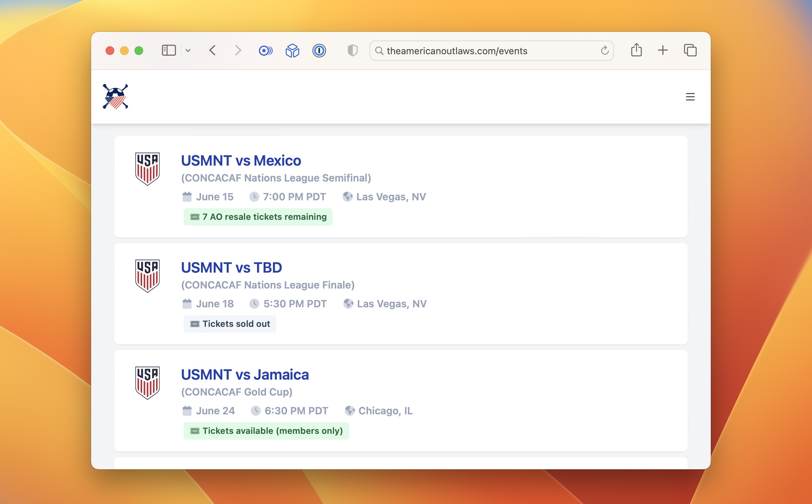Reload the events page
812x504 pixels.
click(x=604, y=51)
